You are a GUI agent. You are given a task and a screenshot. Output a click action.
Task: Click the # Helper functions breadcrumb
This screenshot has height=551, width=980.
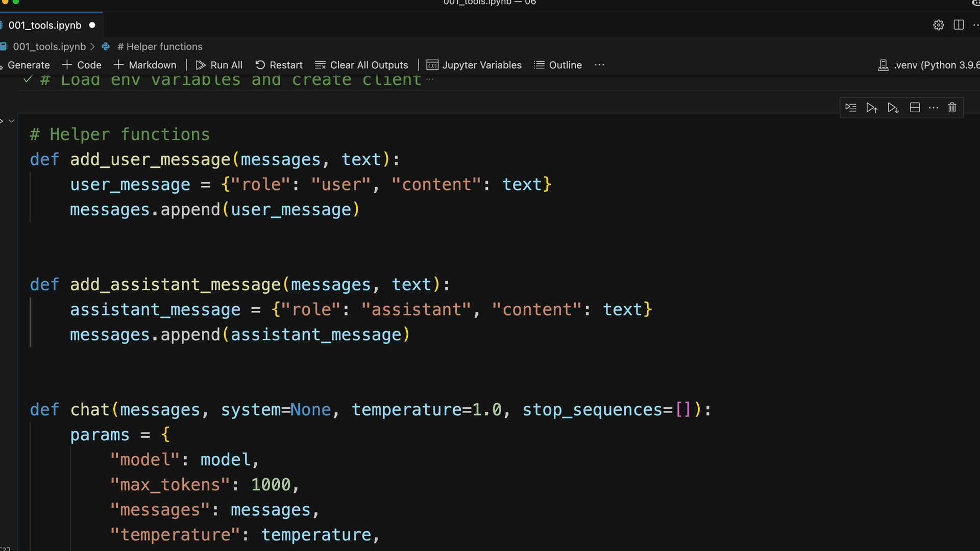tap(159, 46)
